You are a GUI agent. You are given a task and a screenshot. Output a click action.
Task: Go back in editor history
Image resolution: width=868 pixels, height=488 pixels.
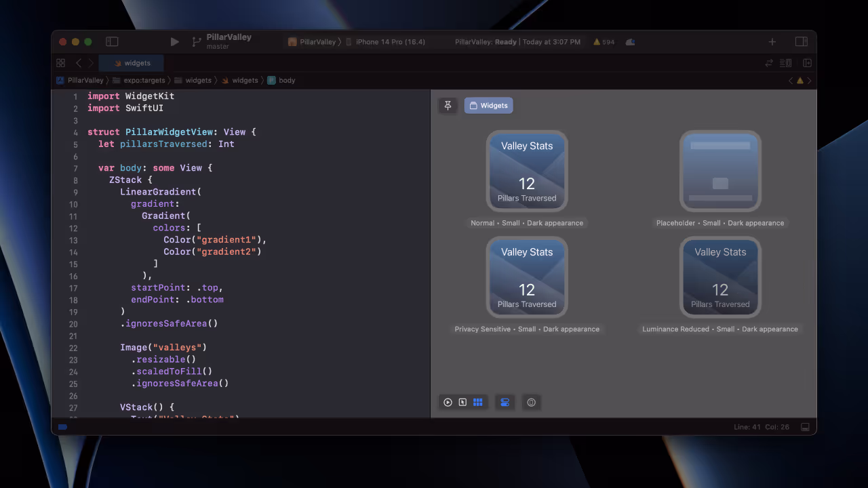tap(79, 63)
